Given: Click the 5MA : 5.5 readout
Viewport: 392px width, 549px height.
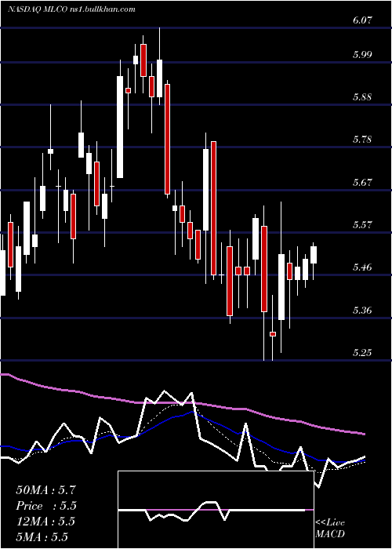Looking at the screenshot, I should point(42,537).
